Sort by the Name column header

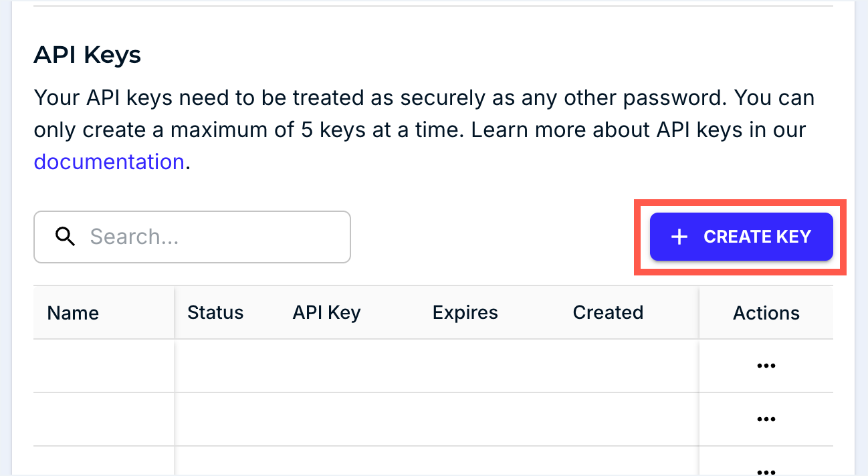pyautogui.click(x=74, y=313)
